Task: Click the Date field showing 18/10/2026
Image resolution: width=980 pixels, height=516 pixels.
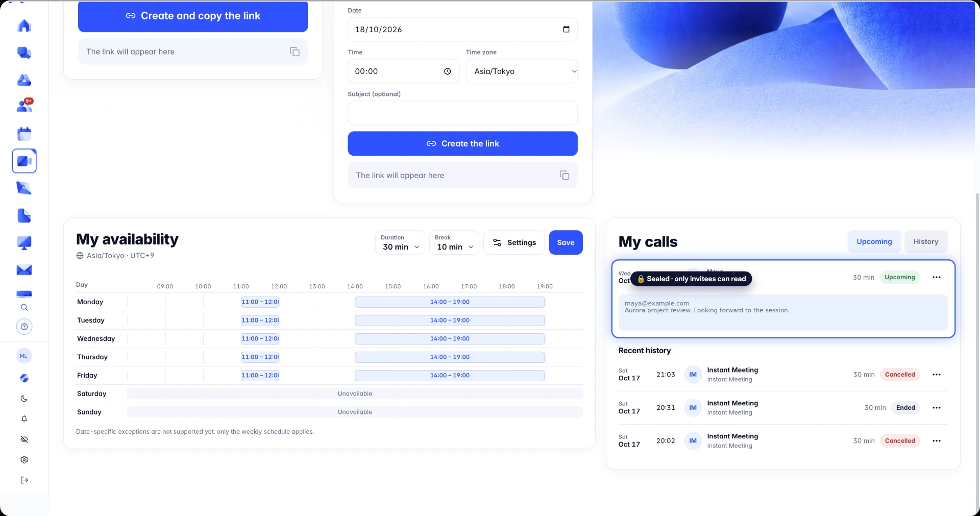Action: point(462,29)
